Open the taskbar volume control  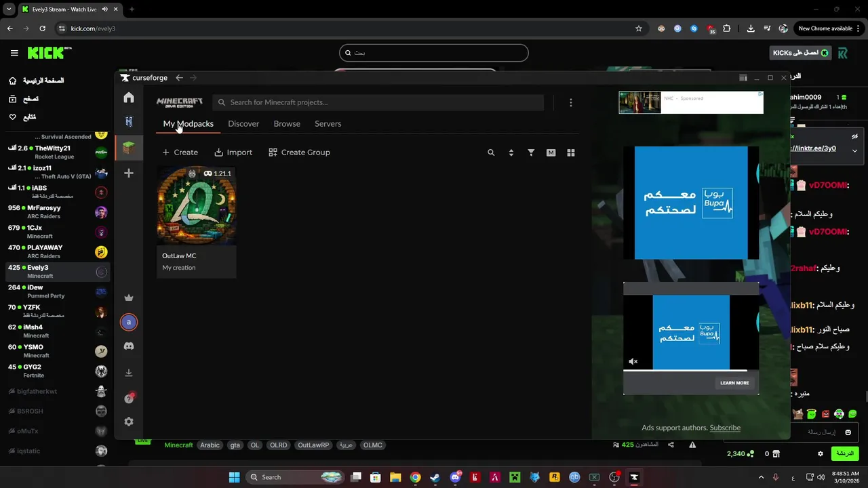[822, 477]
